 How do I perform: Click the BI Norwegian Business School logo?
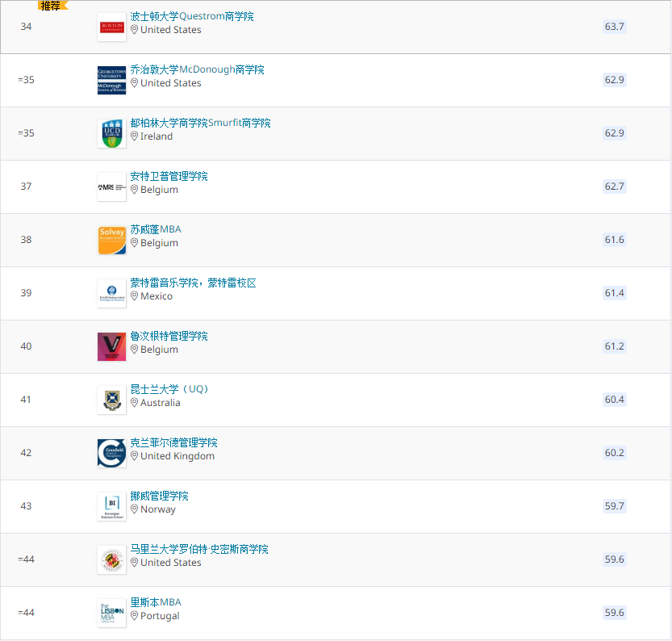click(112, 507)
